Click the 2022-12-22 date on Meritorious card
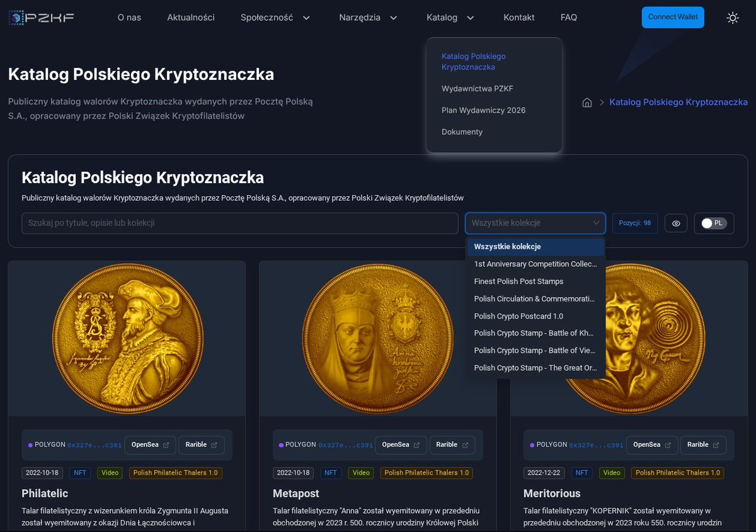 tap(545, 473)
